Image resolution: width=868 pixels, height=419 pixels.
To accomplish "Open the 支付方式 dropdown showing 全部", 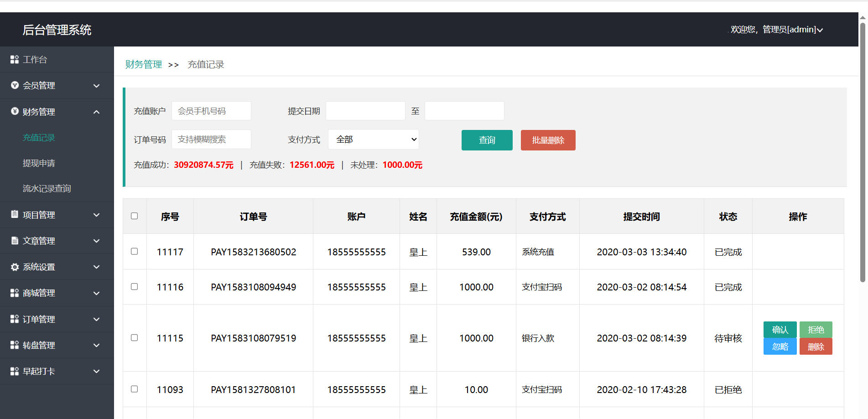I will point(374,140).
